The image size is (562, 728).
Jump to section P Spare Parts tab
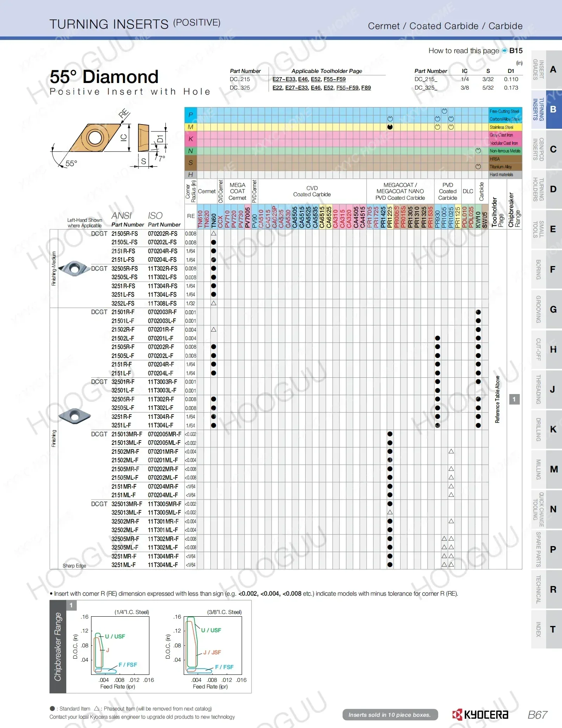point(546,549)
